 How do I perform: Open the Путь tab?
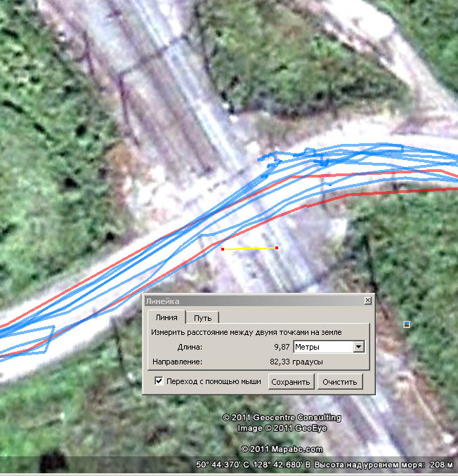click(x=202, y=318)
